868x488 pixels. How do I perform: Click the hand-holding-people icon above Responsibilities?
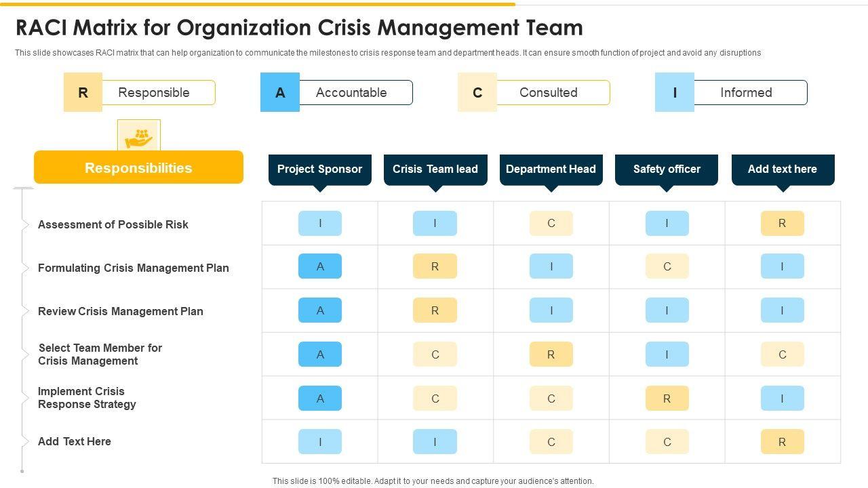click(x=139, y=137)
